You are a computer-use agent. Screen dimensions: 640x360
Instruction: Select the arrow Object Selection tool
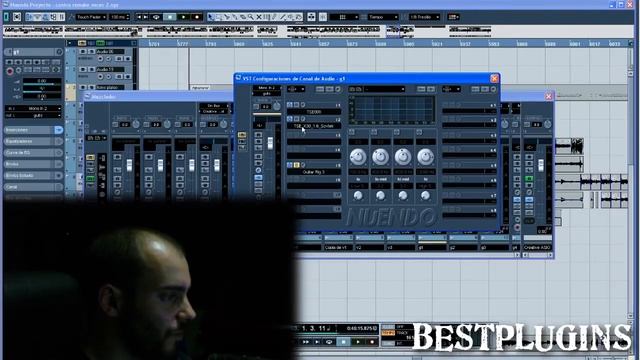click(x=211, y=17)
